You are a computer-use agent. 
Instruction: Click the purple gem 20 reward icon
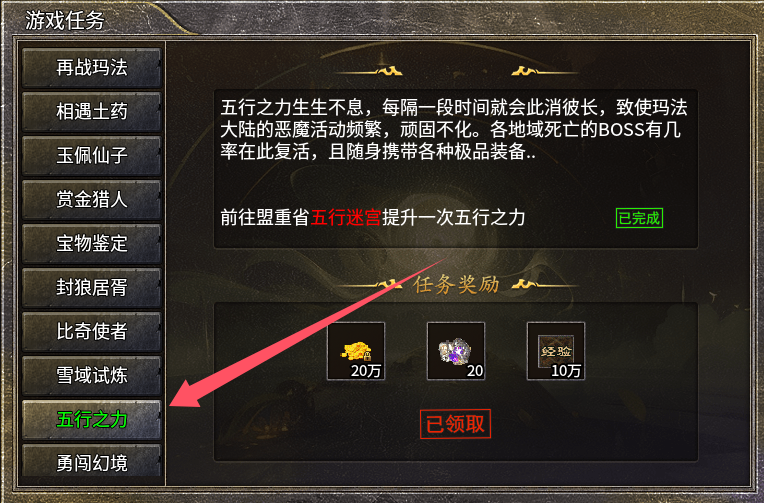456,351
